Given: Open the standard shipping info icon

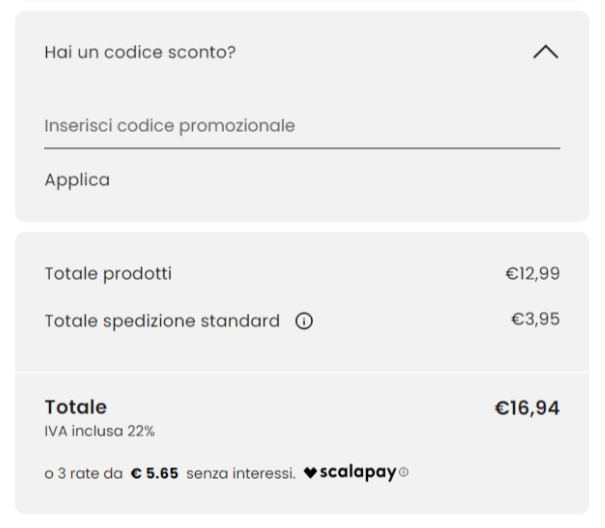Looking at the screenshot, I should tap(305, 321).
